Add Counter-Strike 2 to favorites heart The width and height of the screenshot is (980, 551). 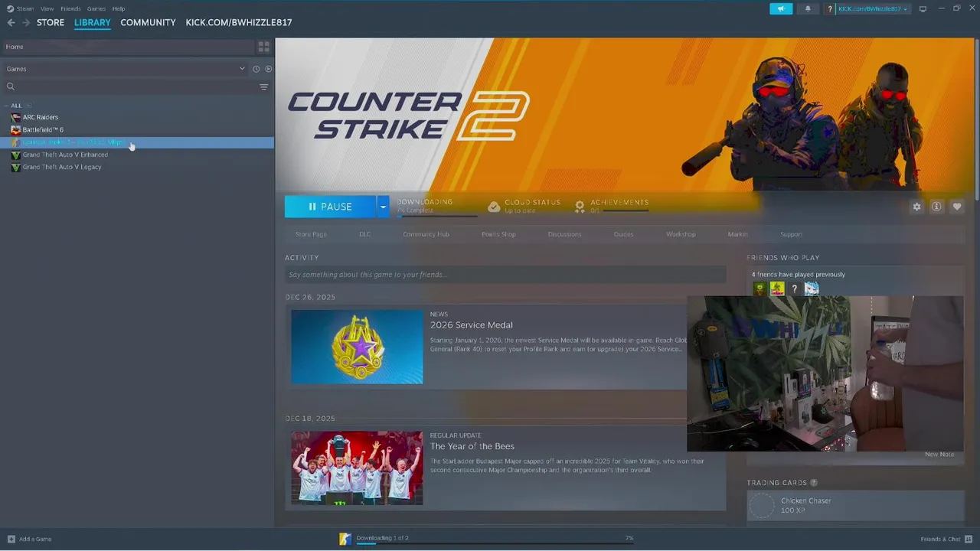coord(957,207)
